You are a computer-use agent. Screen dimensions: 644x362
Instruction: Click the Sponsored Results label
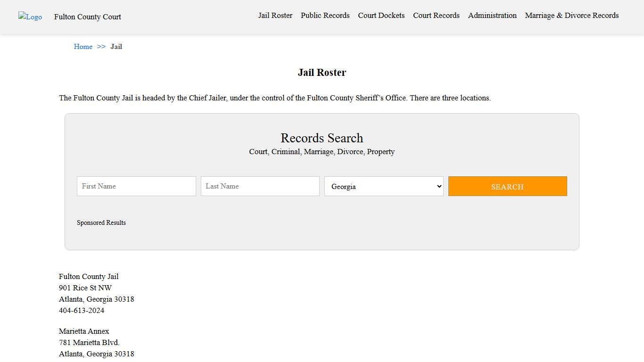(x=101, y=223)
